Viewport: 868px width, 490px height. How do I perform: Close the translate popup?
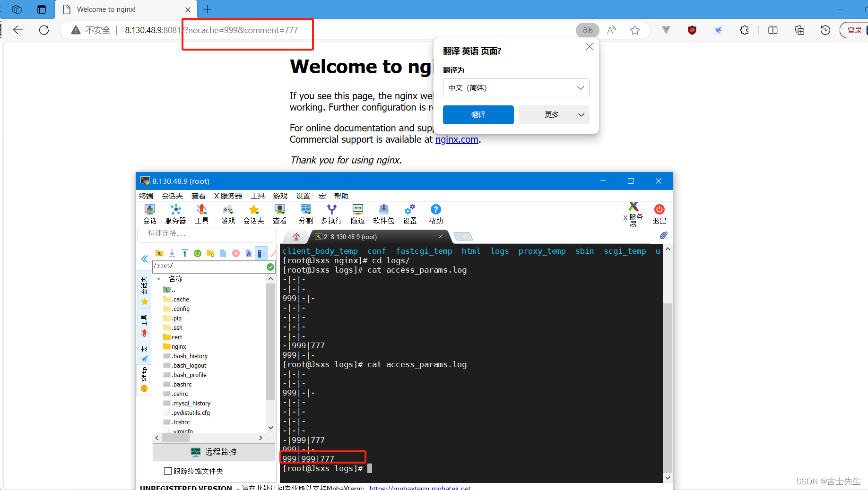590,46
